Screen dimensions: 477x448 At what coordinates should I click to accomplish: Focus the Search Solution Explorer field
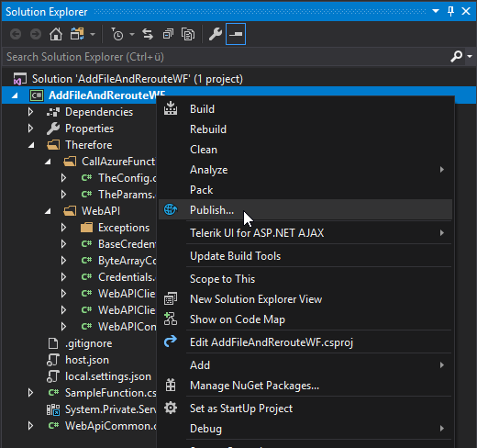click(x=225, y=57)
